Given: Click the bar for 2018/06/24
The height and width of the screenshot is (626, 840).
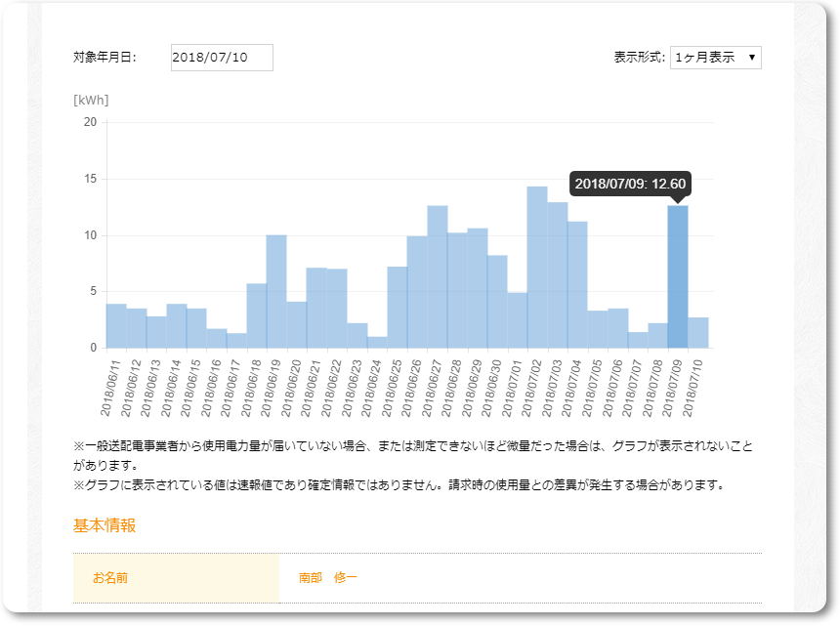Looking at the screenshot, I should tap(377, 343).
